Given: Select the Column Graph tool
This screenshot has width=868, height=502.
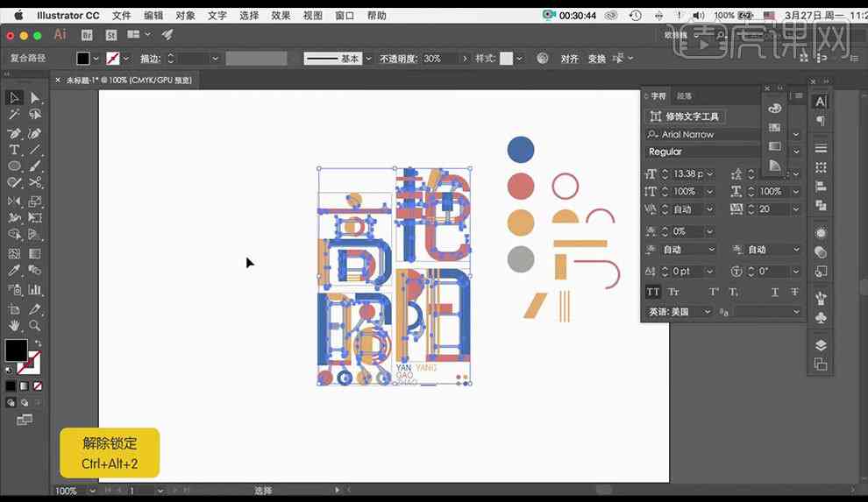Looking at the screenshot, I should [x=35, y=289].
